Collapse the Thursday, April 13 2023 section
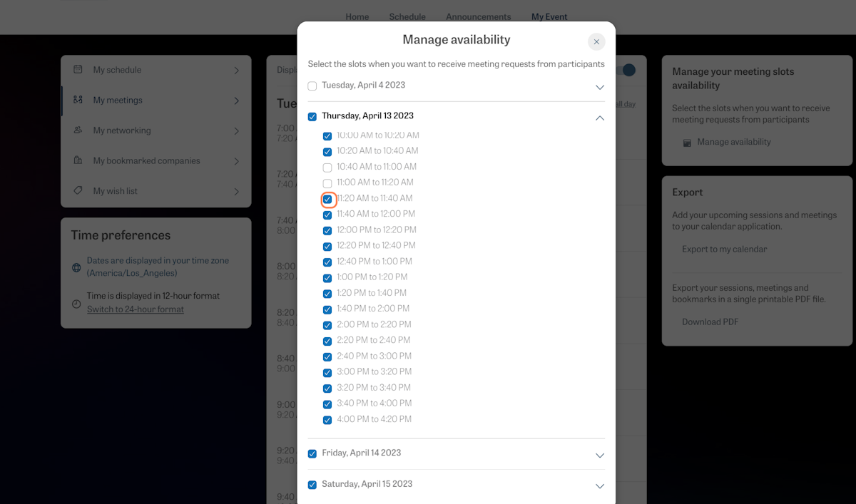The width and height of the screenshot is (856, 504). click(x=599, y=118)
